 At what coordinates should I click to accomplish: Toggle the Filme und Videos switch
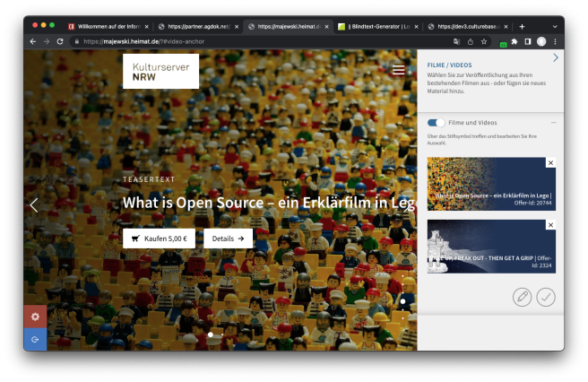click(x=436, y=123)
